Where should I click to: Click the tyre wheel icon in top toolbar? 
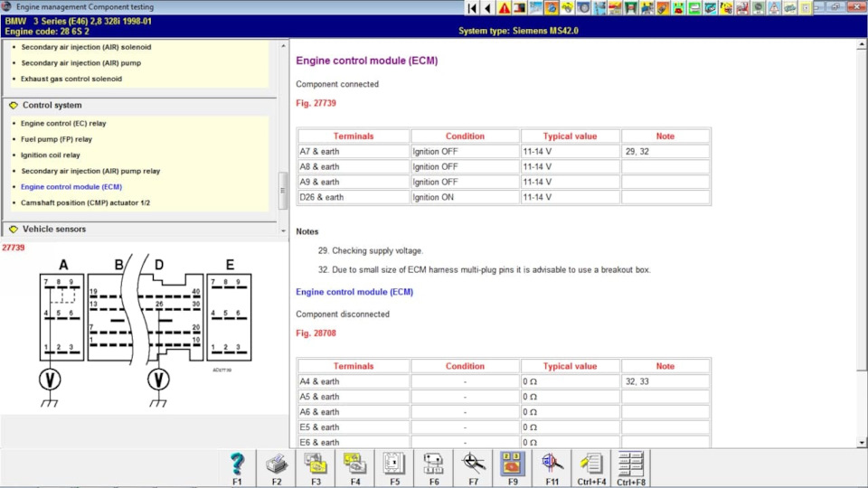click(x=583, y=8)
